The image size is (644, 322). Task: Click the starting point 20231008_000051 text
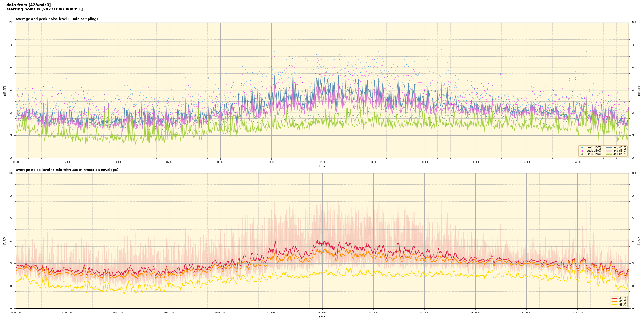[x=45, y=9]
